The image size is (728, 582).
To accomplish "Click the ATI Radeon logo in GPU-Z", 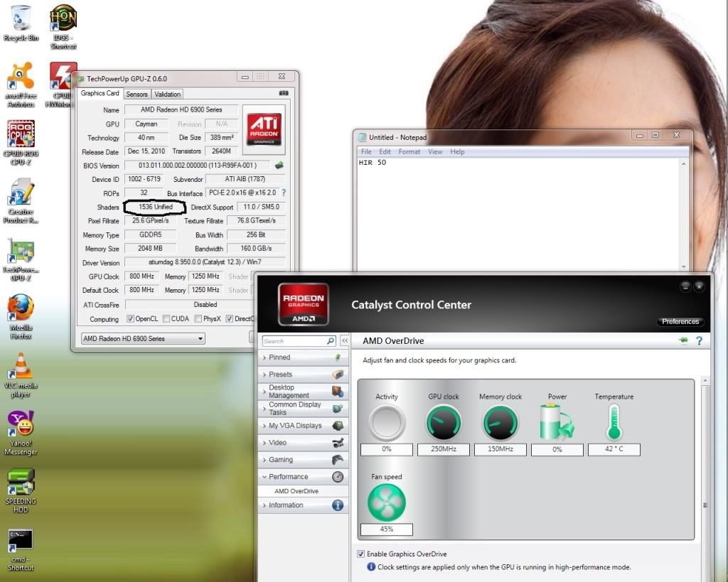I will click(x=264, y=129).
